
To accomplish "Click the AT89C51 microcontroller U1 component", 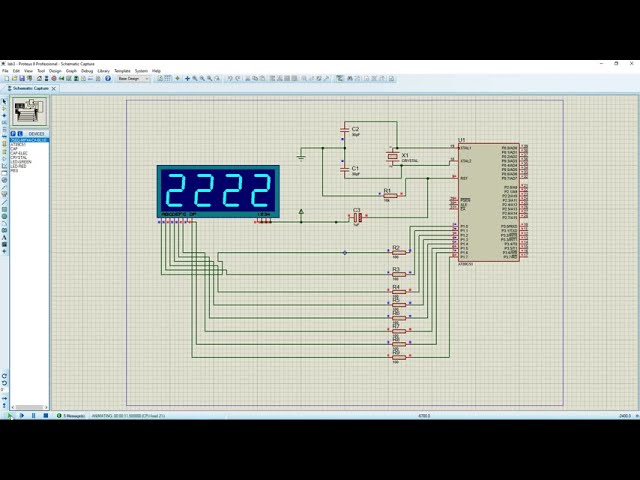I will point(489,202).
